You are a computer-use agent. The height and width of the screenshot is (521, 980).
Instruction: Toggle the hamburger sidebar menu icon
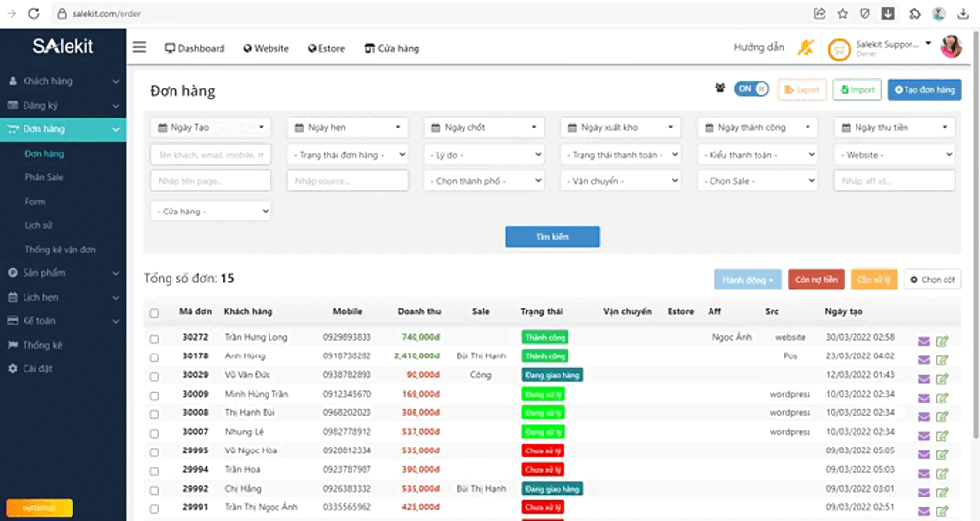139,47
